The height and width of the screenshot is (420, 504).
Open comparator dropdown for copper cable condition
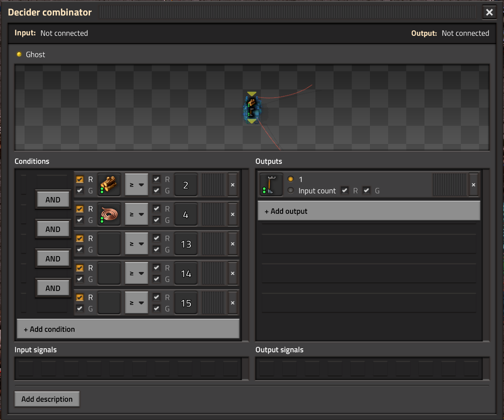click(x=136, y=214)
